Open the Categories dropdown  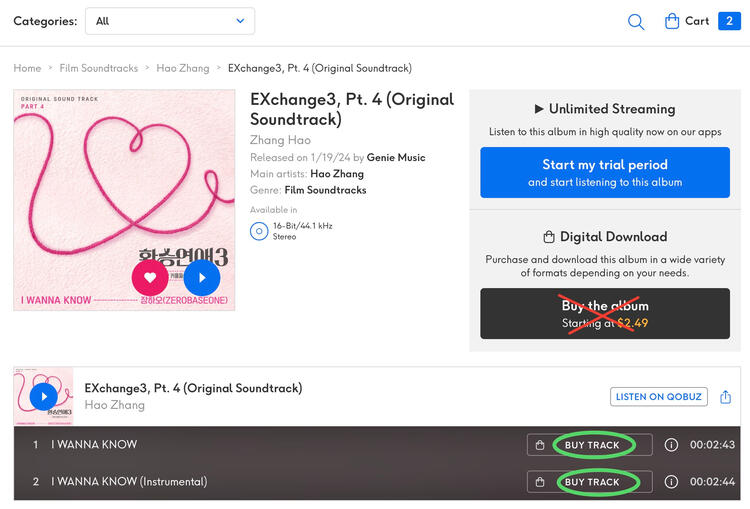pyautogui.click(x=170, y=21)
